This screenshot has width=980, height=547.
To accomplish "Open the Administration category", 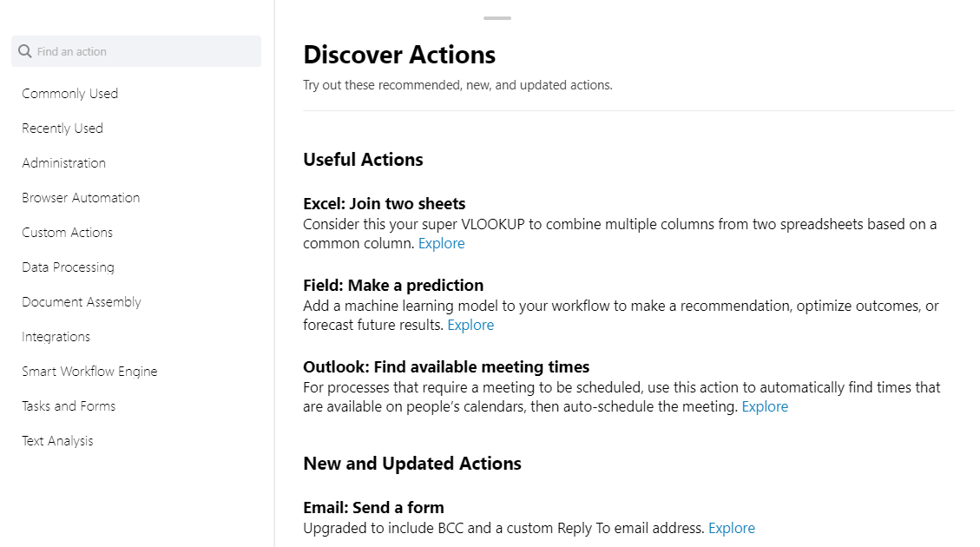I will pyautogui.click(x=64, y=163).
